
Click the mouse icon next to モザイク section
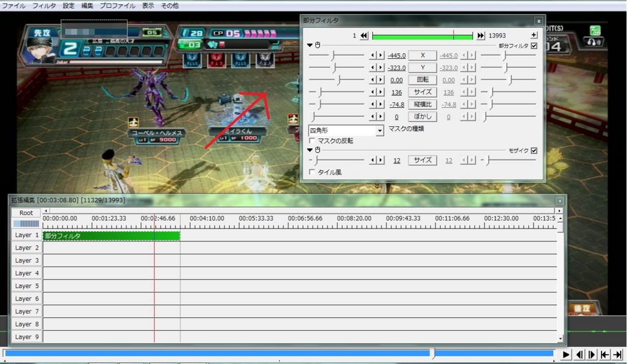coord(318,150)
